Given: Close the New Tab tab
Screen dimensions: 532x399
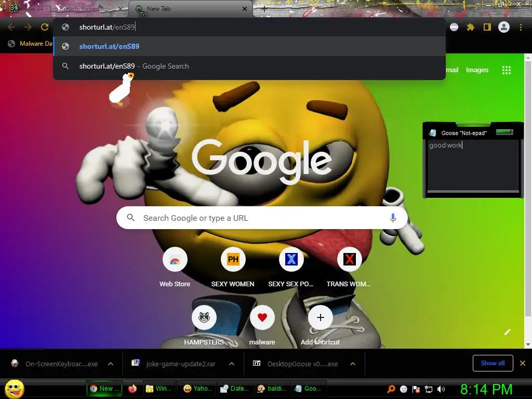Looking at the screenshot, I should click(245, 9).
